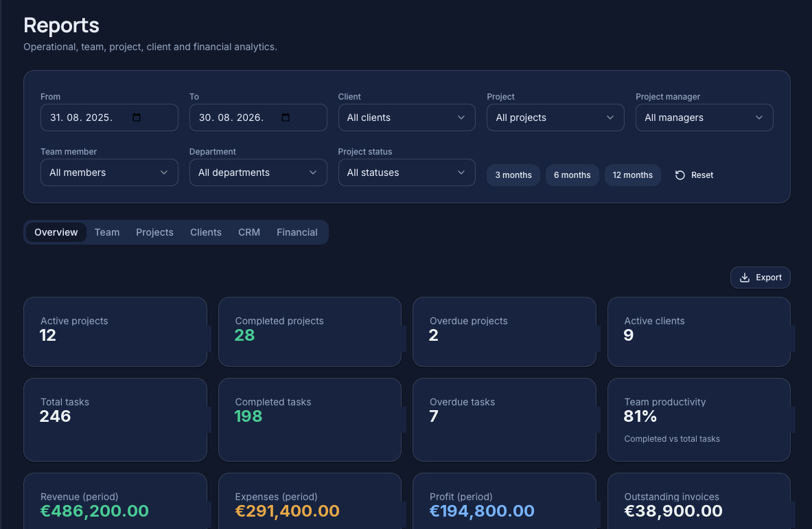The width and height of the screenshot is (812, 529).
Task: Go to the CRM tab
Action: (249, 233)
